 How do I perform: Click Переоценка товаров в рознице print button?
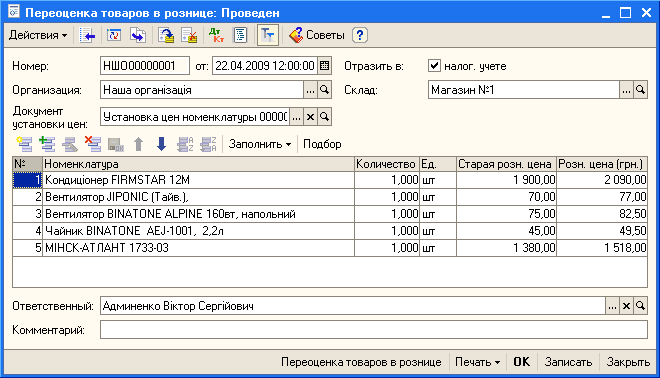361,362
